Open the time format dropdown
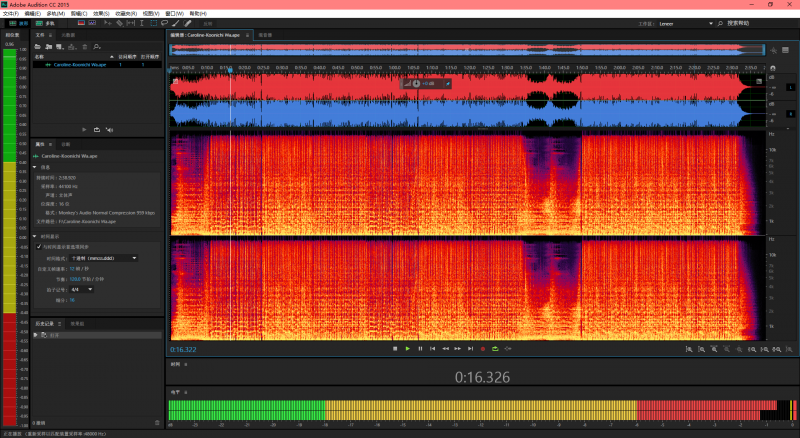This screenshot has height=438, width=800. pyautogui.click(x=104, y=258)
